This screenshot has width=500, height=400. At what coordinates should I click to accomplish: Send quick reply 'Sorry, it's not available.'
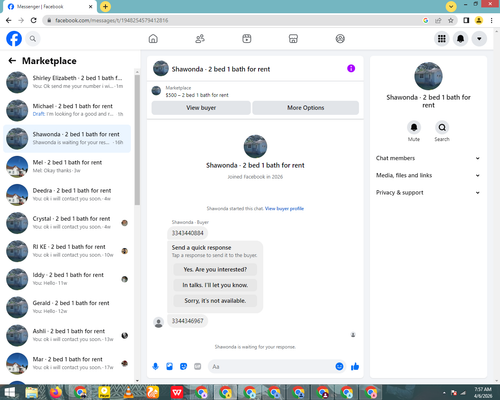[x=215, y=301]
